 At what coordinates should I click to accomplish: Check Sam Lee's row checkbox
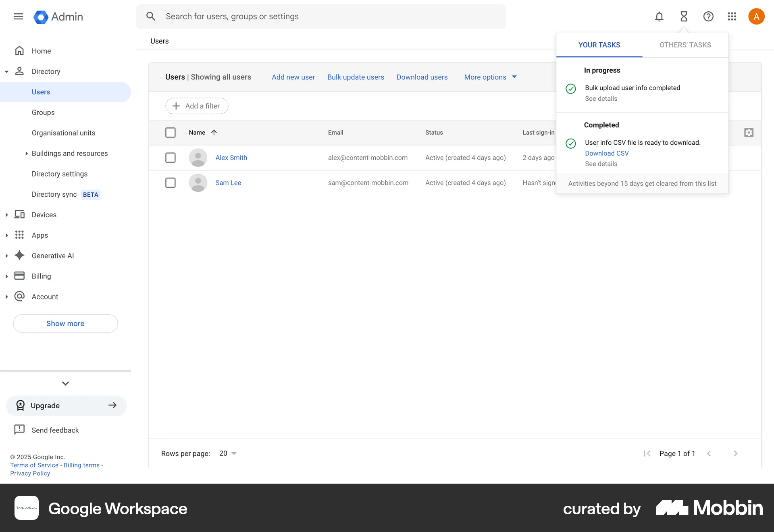[x=171, y=183]
